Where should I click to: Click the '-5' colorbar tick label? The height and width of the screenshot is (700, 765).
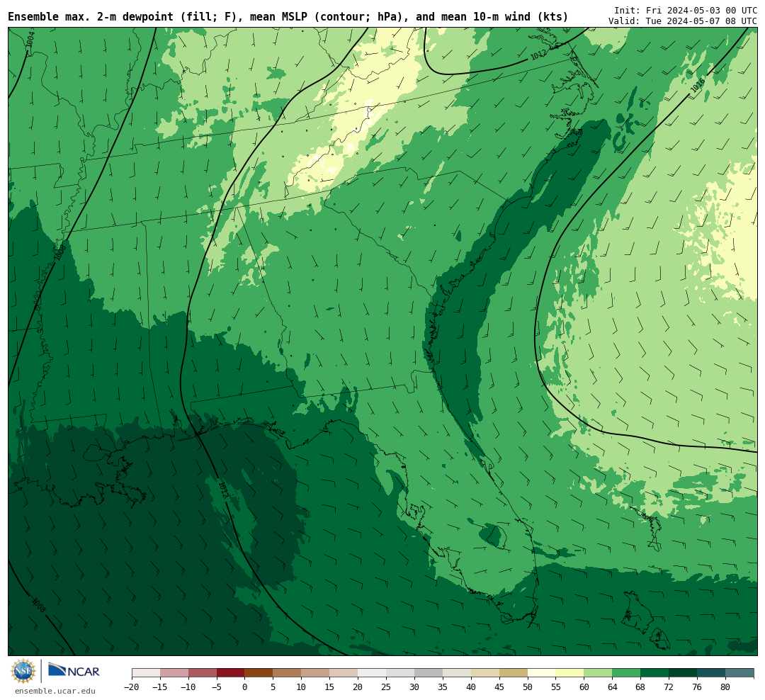217,687
